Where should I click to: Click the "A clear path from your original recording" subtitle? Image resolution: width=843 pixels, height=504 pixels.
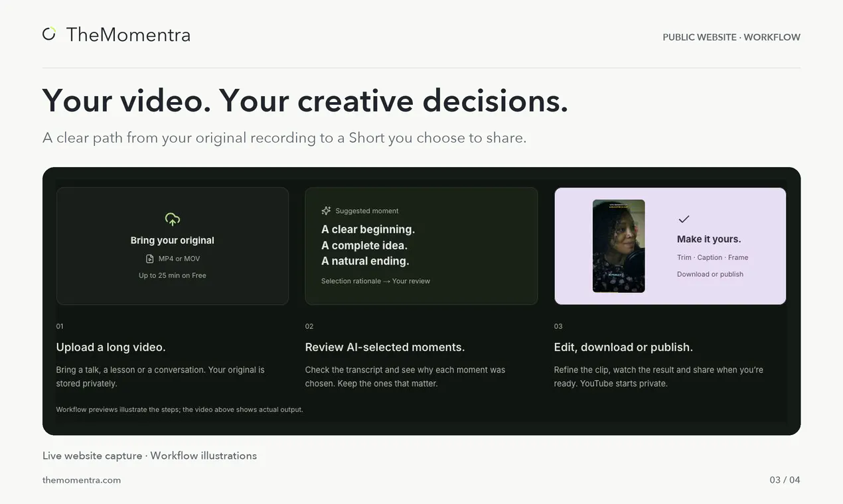(x=284, y=138)
